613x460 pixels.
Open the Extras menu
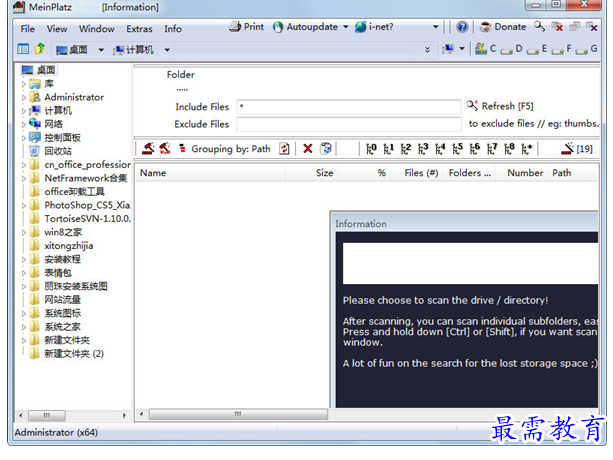point(139,29)
